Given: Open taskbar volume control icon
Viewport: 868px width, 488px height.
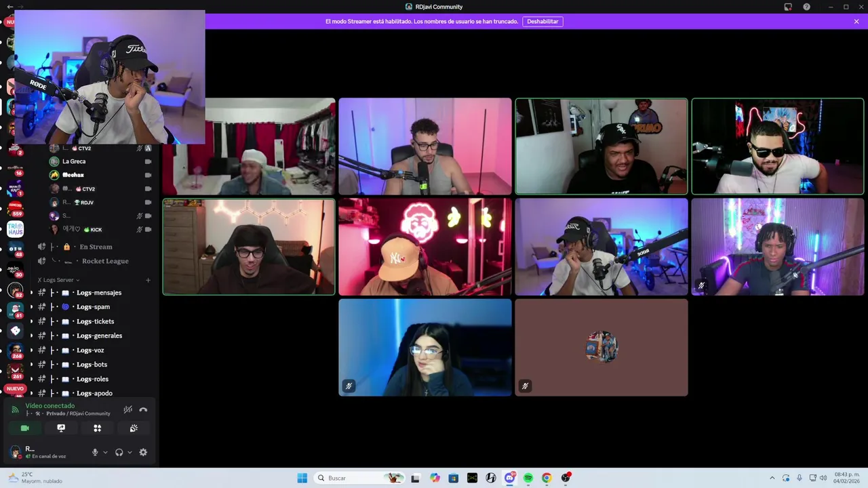Looking at the screenshot, I should 823,478.
